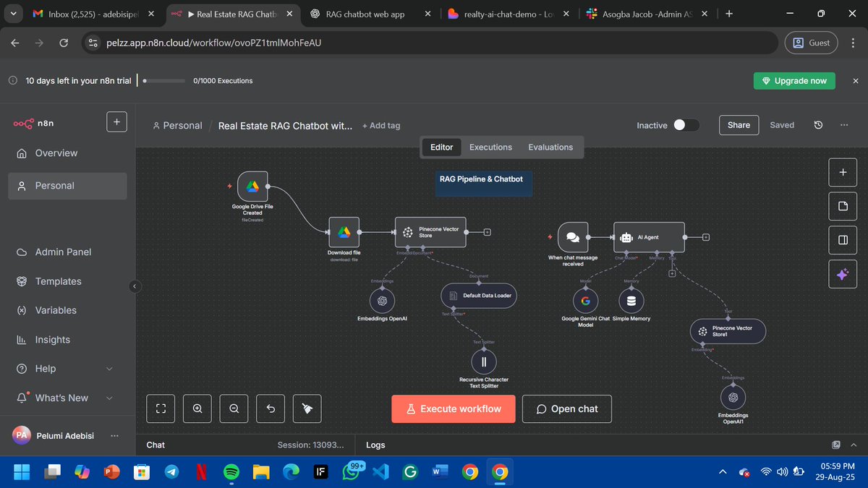Open Overview in the sidebar
The width and height of the screenshot is (868, 488).
(68, 153)
